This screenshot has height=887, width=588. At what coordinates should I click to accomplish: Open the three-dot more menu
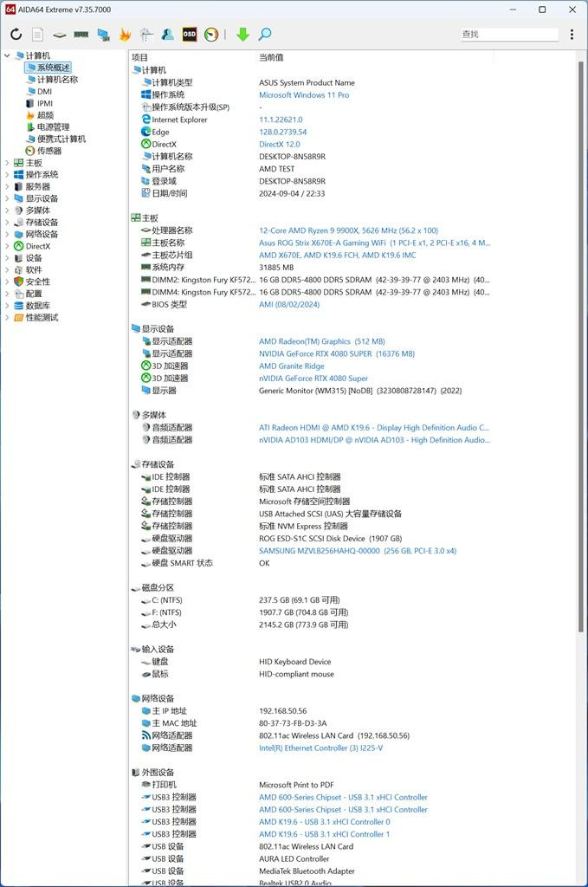(572, 35)
